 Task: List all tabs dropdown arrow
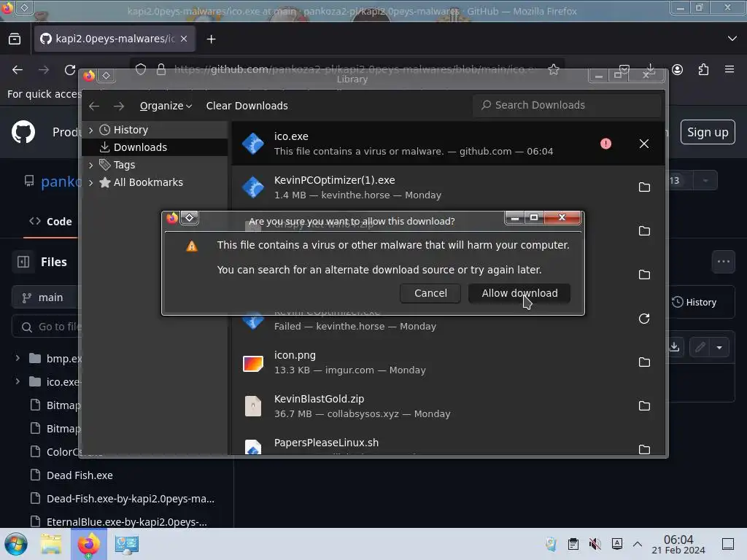point(732,39)
